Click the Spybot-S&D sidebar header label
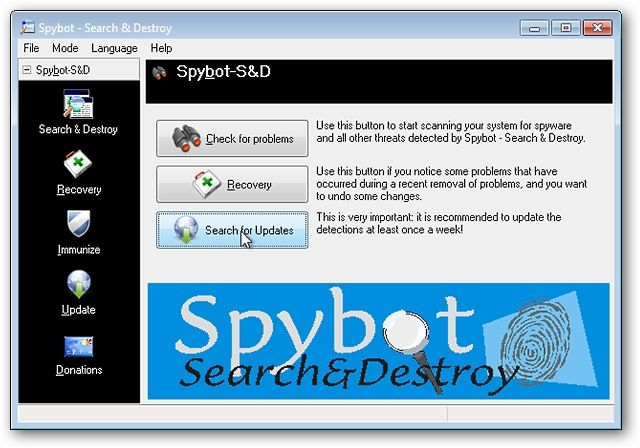 tap(63, 70)
